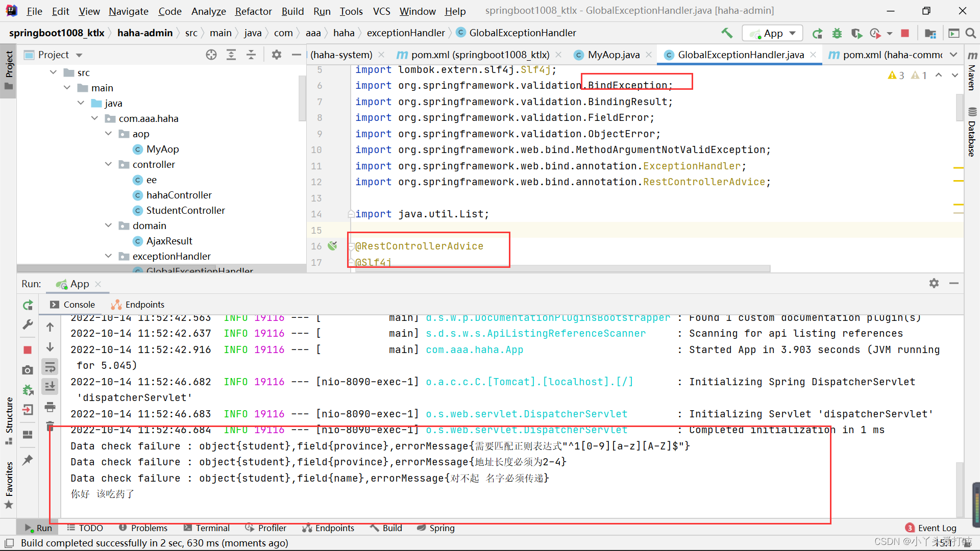The width and height of the screenshot is (980, 551).
Task: Open the Spring tool window
Action: tap(436, 528)
